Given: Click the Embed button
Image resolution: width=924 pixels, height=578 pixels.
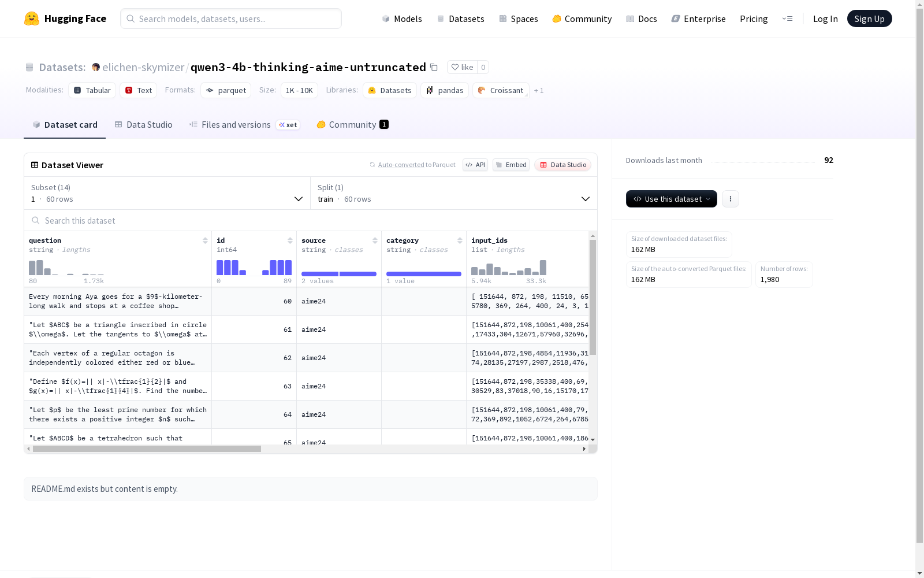Looking at the screenshot, I should 511,165.
